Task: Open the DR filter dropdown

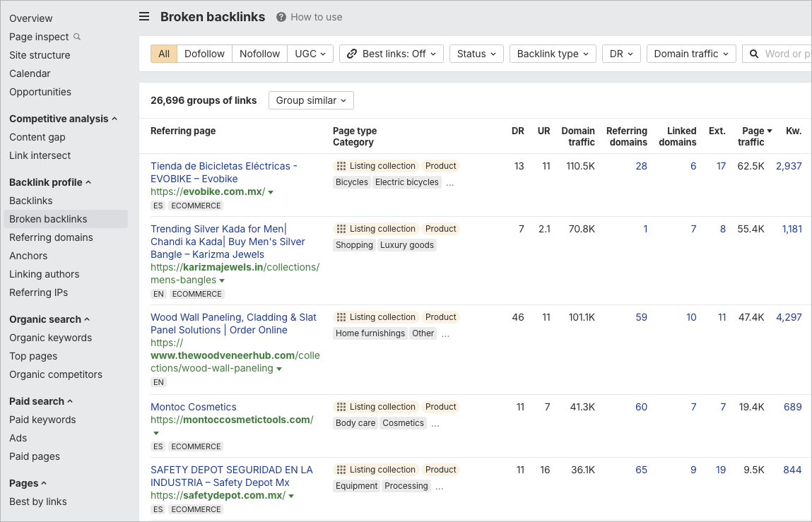Action: (x=620, y=53)
